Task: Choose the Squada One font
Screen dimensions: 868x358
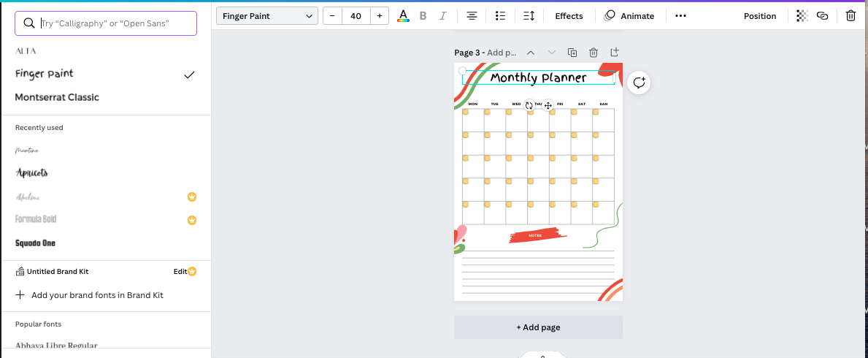Action: [x=35, y=243]
